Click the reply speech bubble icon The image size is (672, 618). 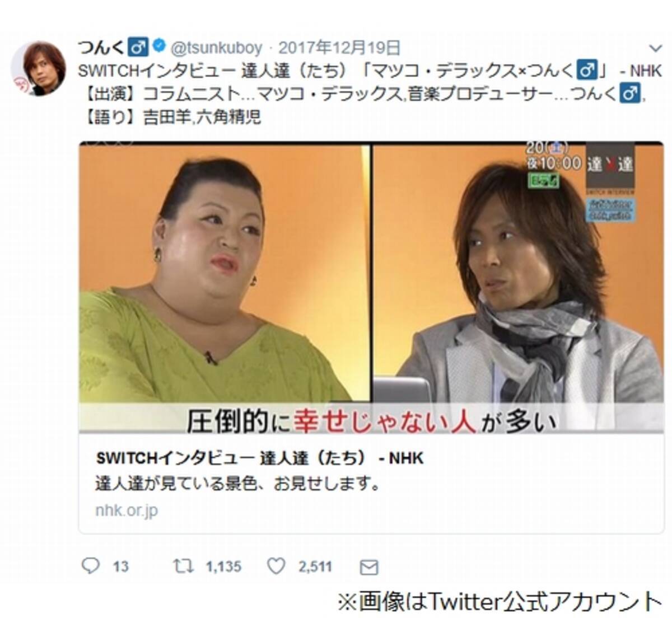90,566
